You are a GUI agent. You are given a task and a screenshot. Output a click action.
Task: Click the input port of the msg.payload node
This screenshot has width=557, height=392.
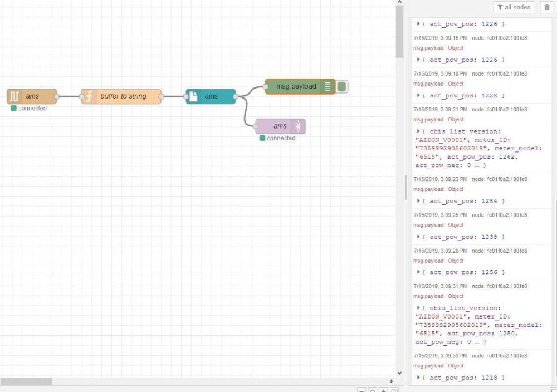265,86
